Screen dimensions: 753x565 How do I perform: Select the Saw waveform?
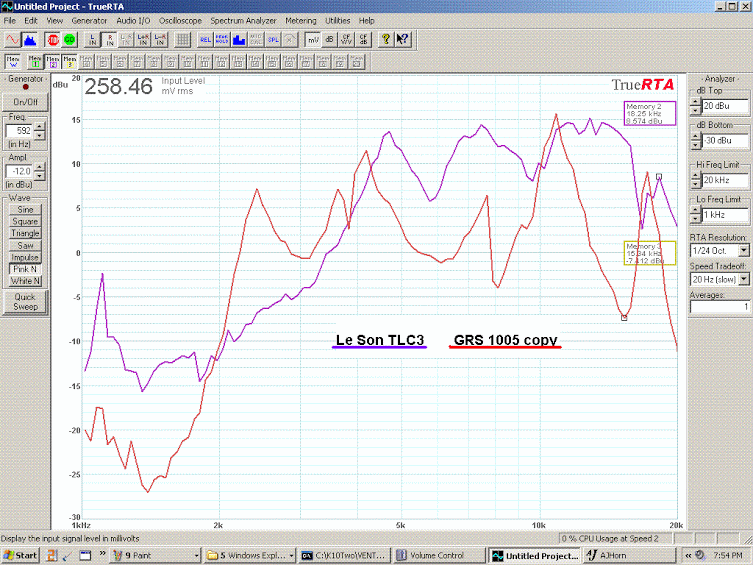coord(25,245)
